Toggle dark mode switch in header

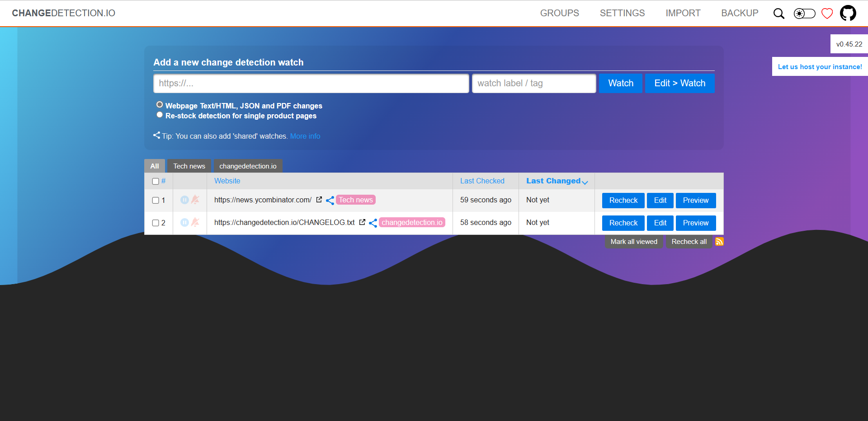804,14
